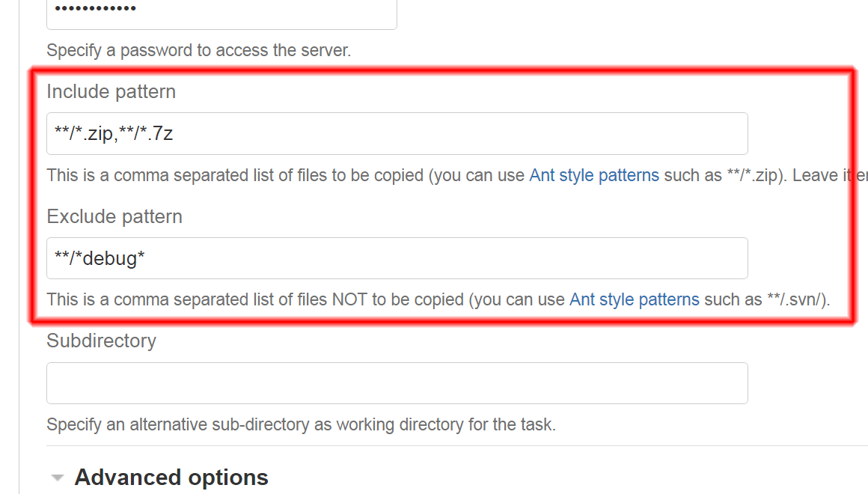Click the password help text about server access

198,52
